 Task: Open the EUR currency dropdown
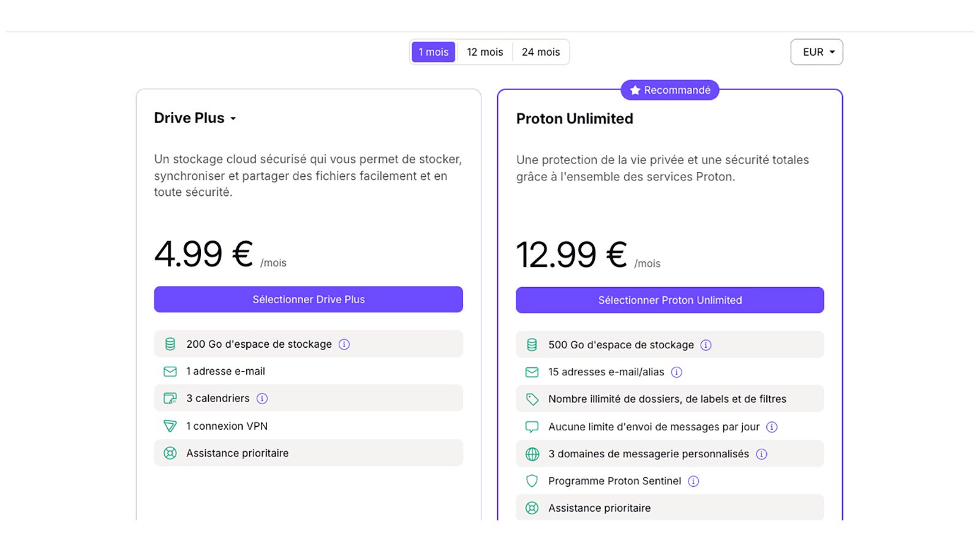(x=817, y=52)
